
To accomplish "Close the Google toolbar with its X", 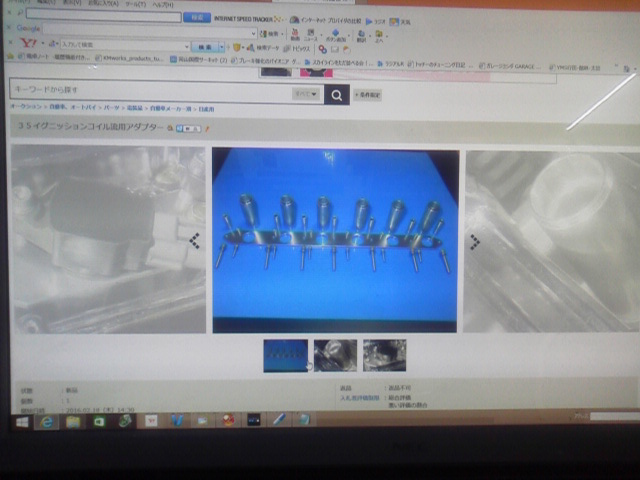I will [9, 27].
